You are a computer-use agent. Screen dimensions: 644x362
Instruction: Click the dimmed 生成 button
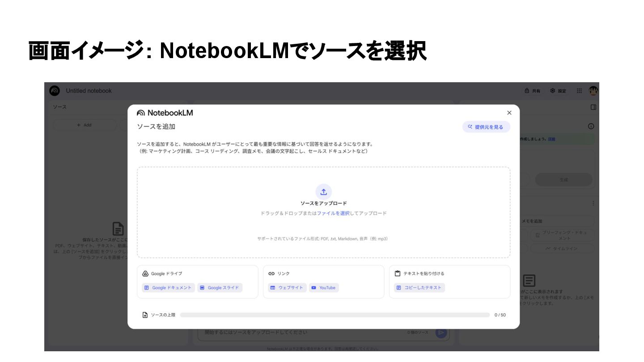tap(563, 180)
